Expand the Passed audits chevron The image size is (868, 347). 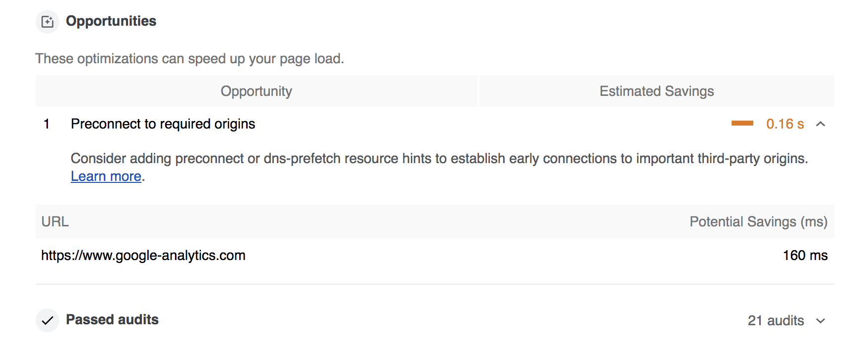point(821,321)
